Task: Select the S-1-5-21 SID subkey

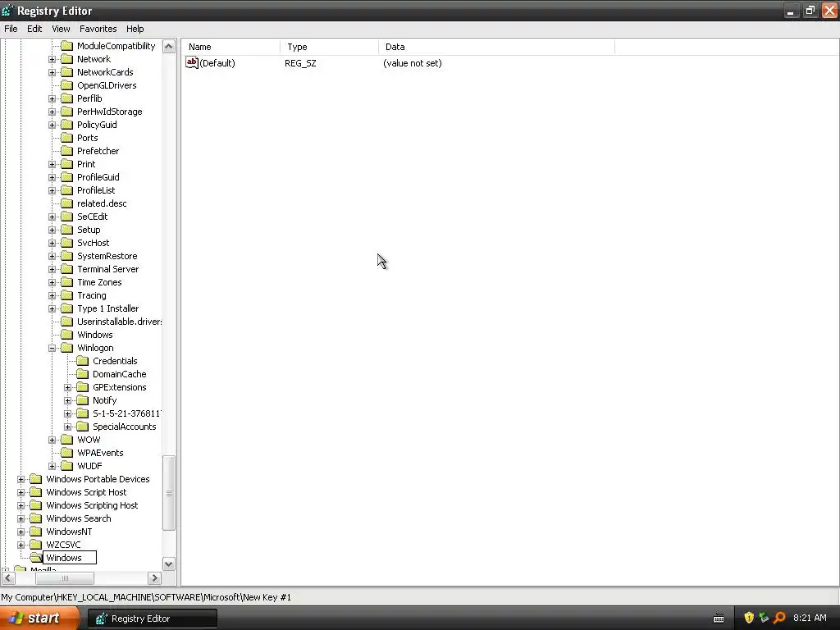Action: (126, 413)
